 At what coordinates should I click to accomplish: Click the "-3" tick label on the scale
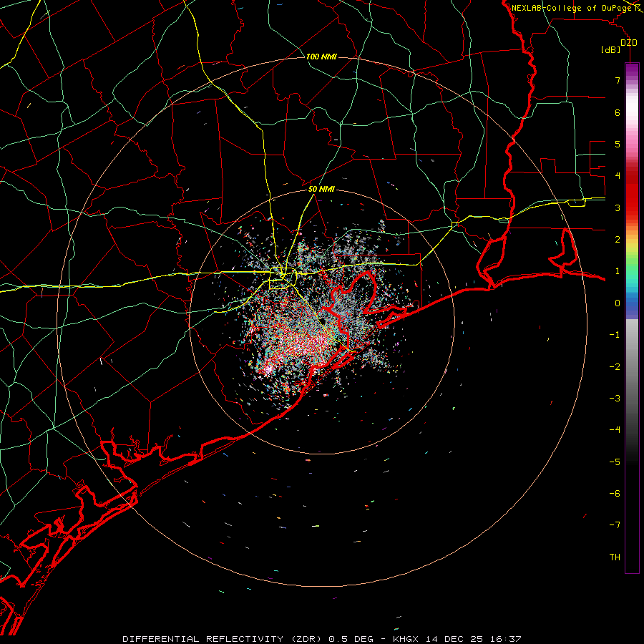(x=615, y=399)
